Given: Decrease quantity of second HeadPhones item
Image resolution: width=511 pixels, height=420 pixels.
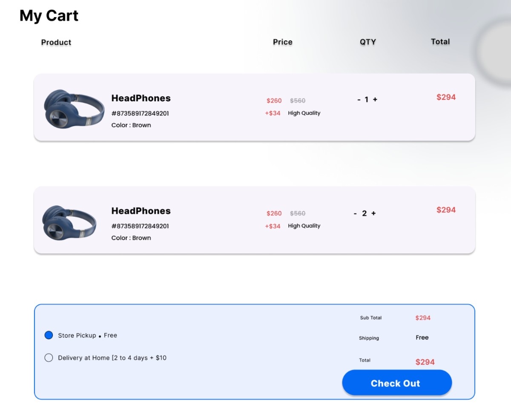Looking at the screenshot, I should coord(355,213).
